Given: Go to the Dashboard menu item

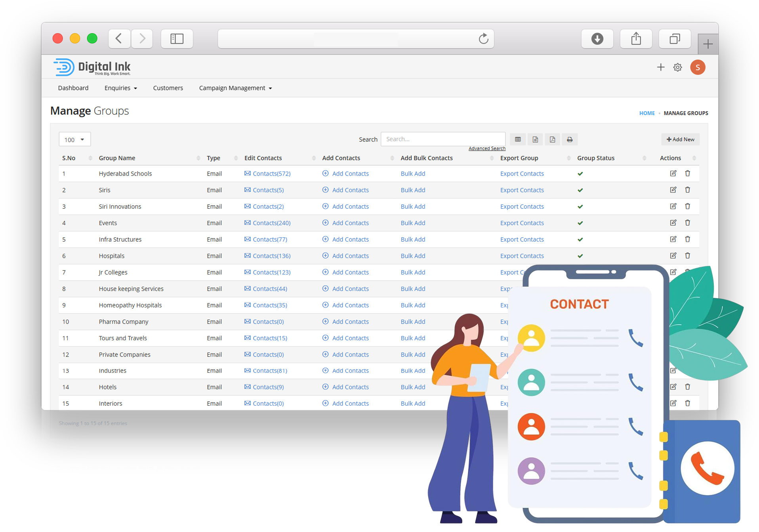Looking at the screenshot, I should point(73,88).
